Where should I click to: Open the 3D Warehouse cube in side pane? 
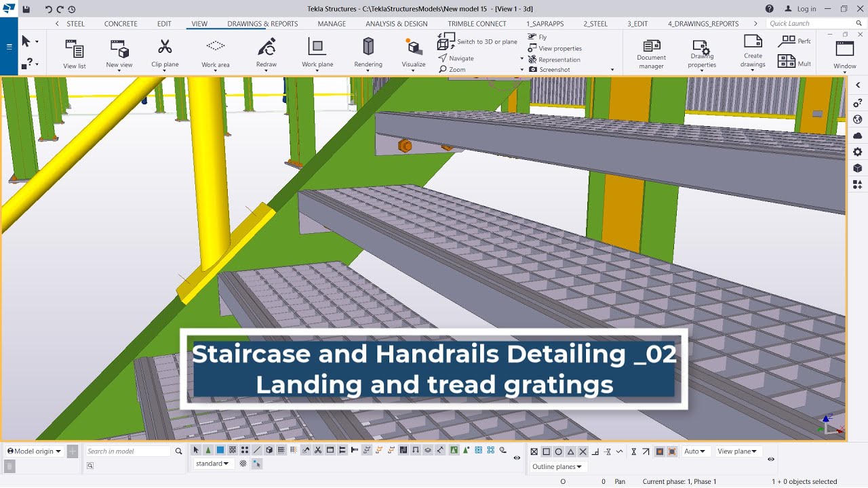coord(858,168)
